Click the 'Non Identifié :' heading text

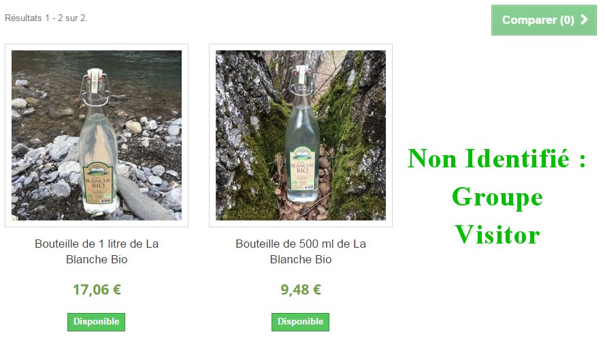coord(497,159)
